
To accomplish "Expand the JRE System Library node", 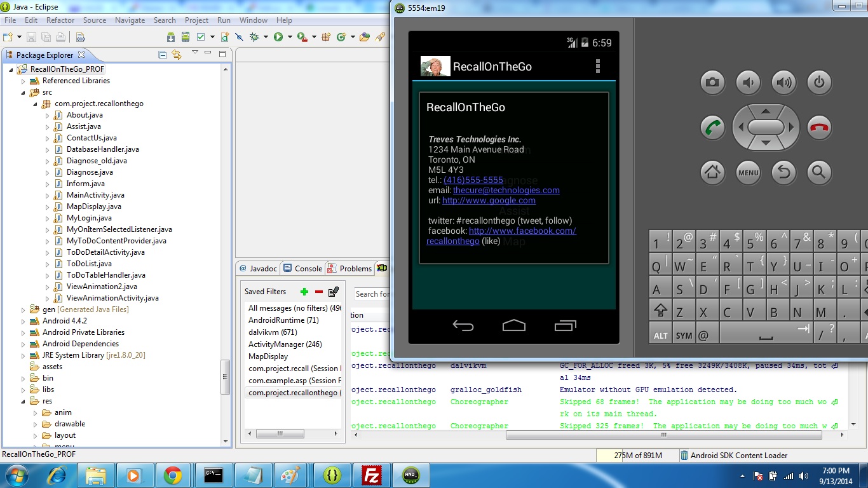I will (x=24, y=355).
